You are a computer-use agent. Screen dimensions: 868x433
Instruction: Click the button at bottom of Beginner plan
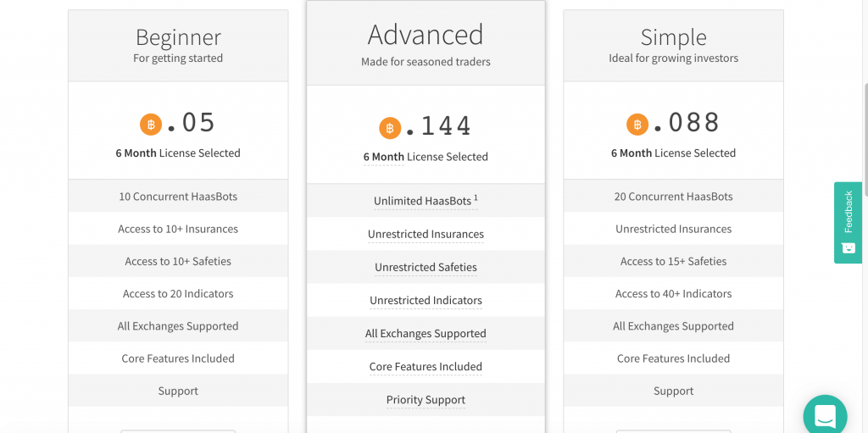pos(178,431)
